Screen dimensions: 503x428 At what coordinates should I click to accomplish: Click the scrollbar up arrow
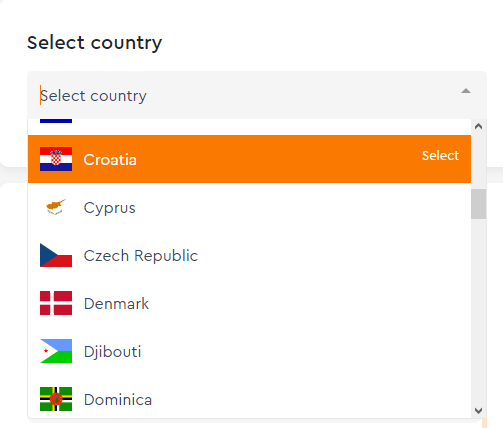click(x=478, y=126)
